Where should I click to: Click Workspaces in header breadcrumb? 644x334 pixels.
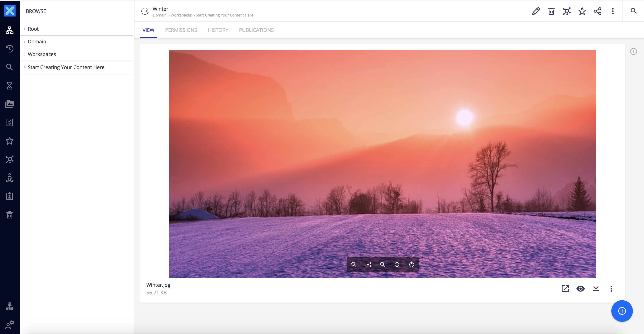(x=181, y=15)
